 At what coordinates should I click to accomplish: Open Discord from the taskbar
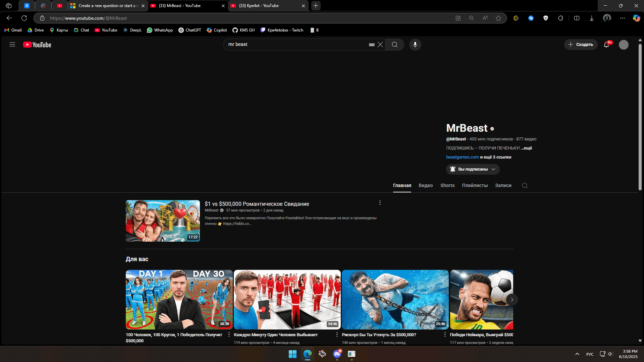point(337,354)
